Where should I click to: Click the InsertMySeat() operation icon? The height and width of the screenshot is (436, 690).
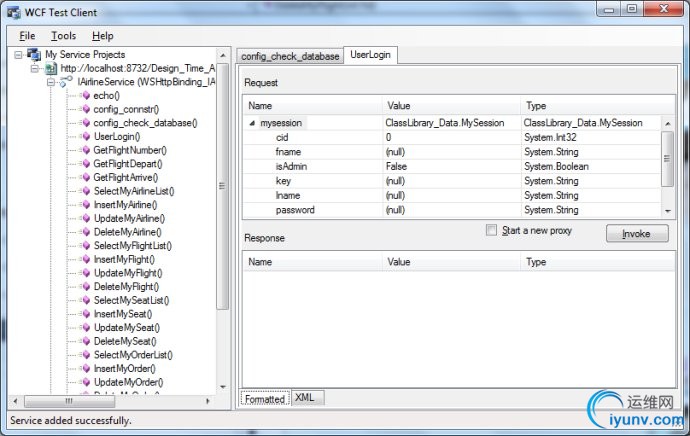(86, 314)
